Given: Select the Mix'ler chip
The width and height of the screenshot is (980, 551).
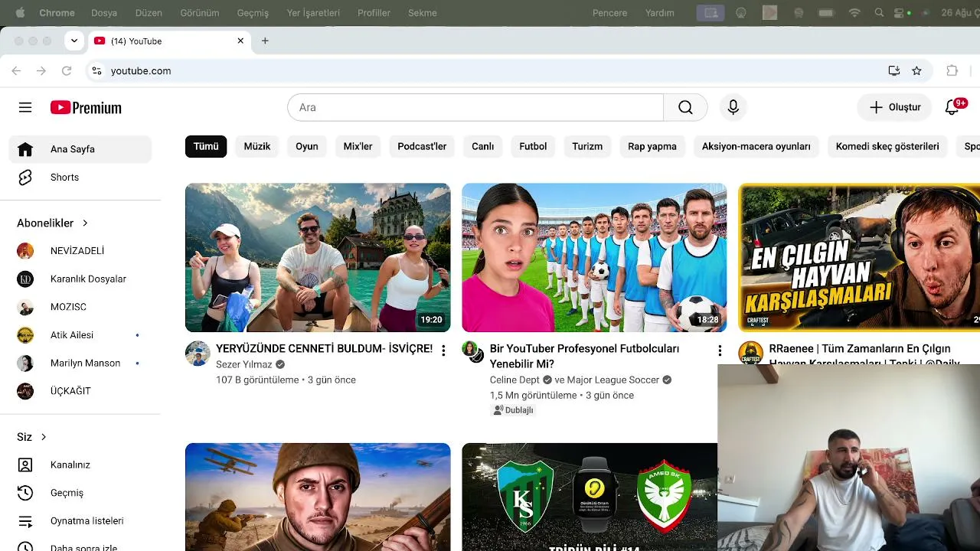Looking at the screenshot, I should point(358,146).
